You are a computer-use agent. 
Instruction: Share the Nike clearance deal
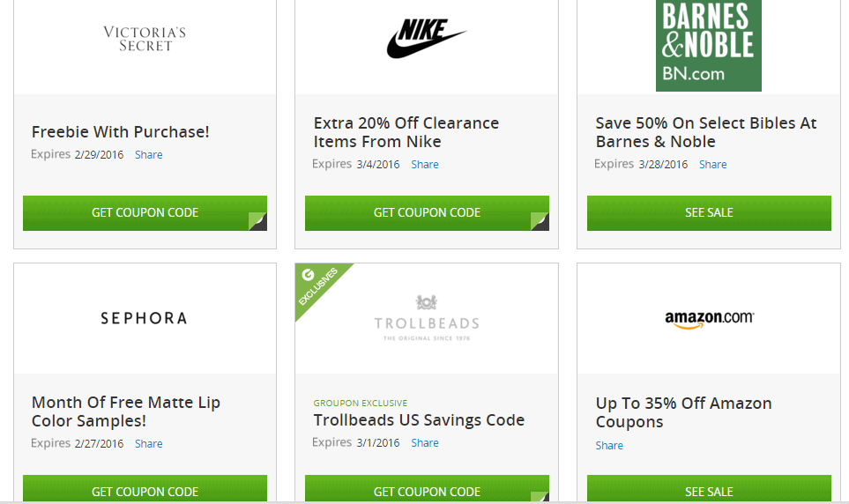point(425,165)
